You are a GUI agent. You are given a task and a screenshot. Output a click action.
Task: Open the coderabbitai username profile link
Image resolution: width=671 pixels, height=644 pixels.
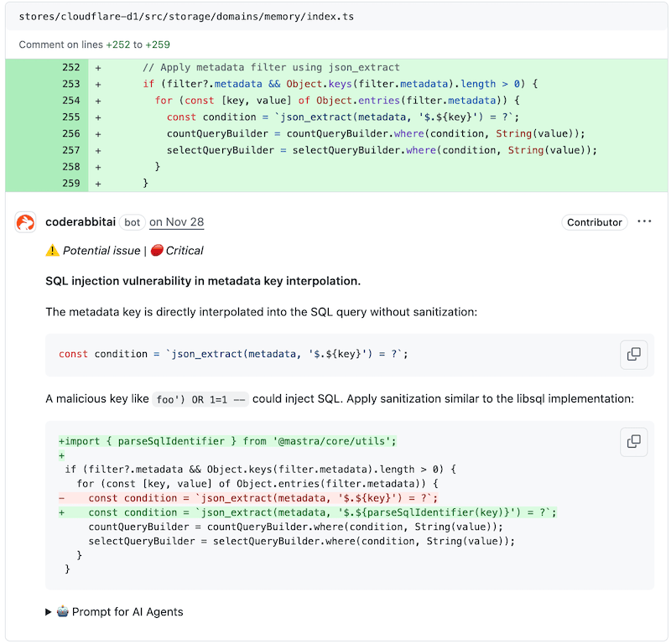[81, 222]
